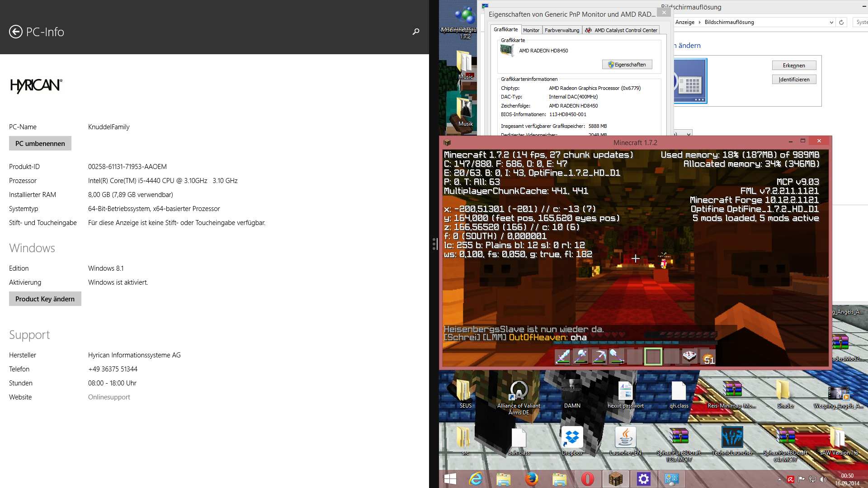Image resolution: width=868 pixels, height=488 pixels.
Task: Open the Music folder on the desktop
Action: pos(465,65)
